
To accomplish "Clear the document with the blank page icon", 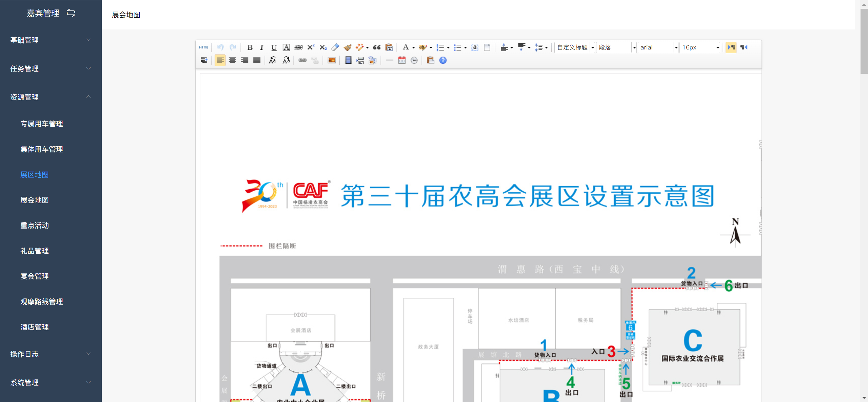I will tap(487, 47).
